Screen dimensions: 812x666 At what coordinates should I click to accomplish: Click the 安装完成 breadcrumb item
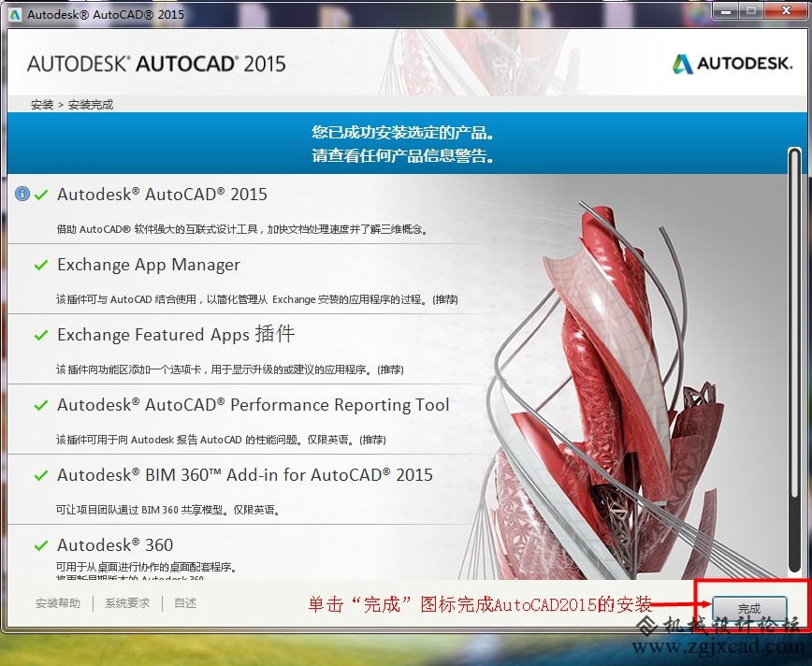(91, 105)
